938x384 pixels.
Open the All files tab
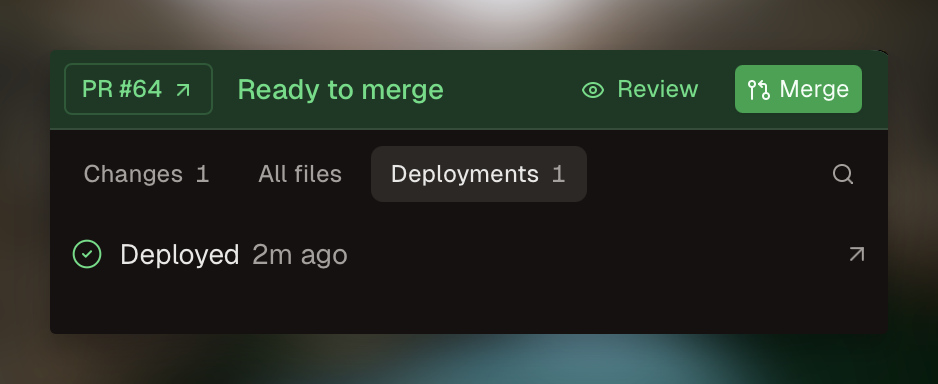tap(300, 174)
